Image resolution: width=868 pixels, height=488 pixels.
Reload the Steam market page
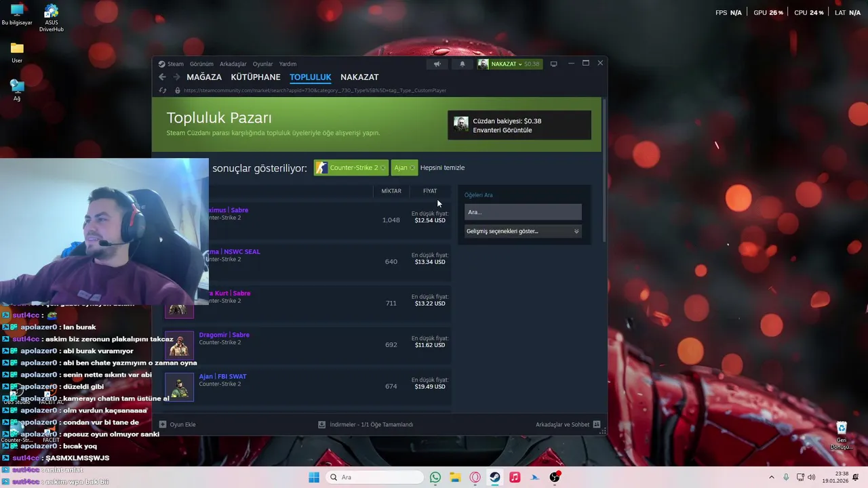tap(162, 90)
